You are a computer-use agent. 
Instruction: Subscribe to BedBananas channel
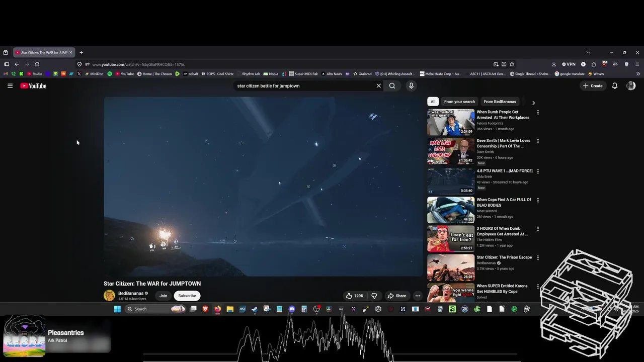point(187,296)
